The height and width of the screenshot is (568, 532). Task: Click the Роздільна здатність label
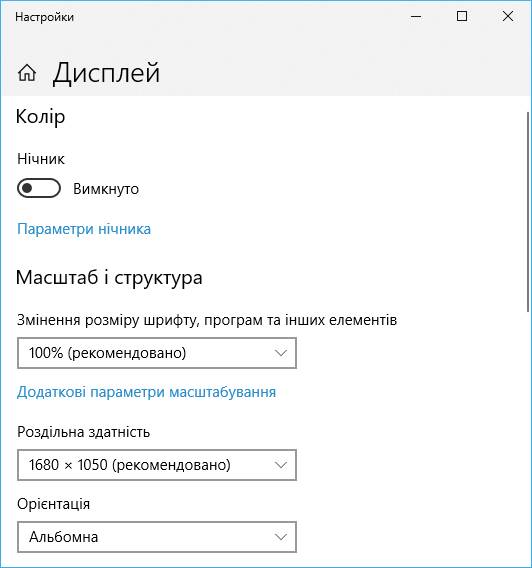[x=83, y=432]
